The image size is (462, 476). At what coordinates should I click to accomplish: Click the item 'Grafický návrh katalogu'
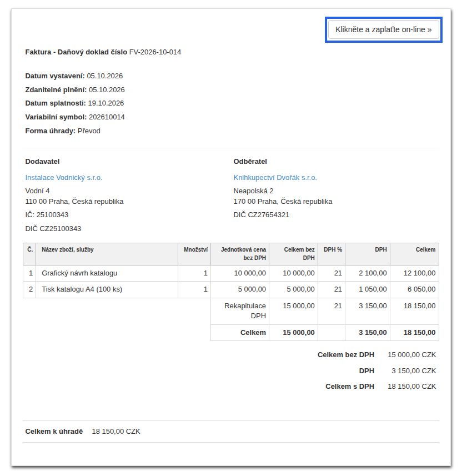point(79,273)
